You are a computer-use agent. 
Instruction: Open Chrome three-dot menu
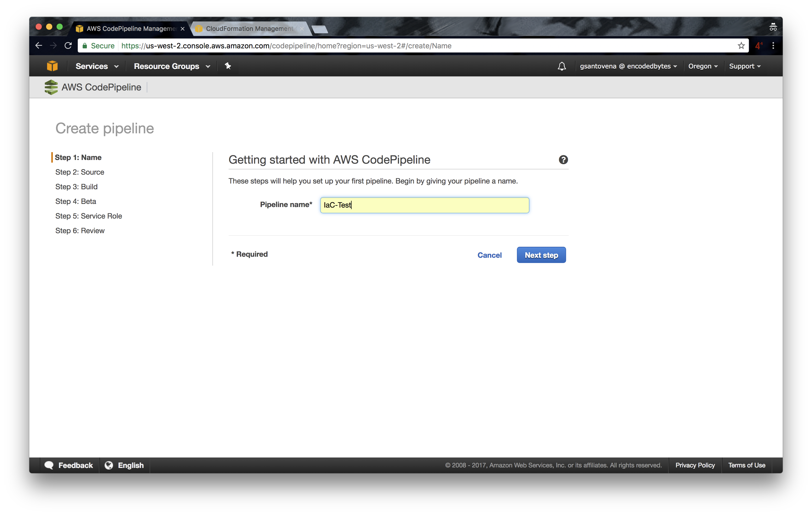tap(773, 46)
